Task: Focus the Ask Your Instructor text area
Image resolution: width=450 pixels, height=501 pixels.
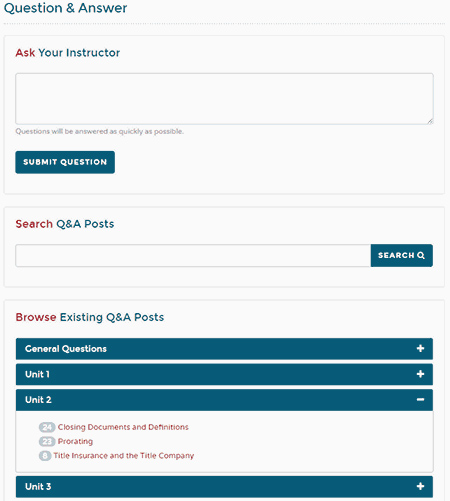Action: (x=224, y=99)
